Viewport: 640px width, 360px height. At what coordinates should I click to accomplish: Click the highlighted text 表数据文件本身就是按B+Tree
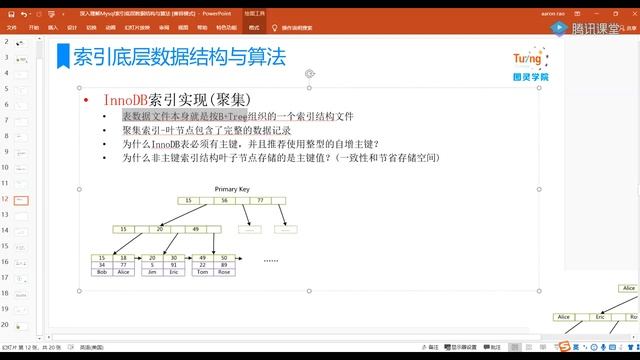click(184, 116)
